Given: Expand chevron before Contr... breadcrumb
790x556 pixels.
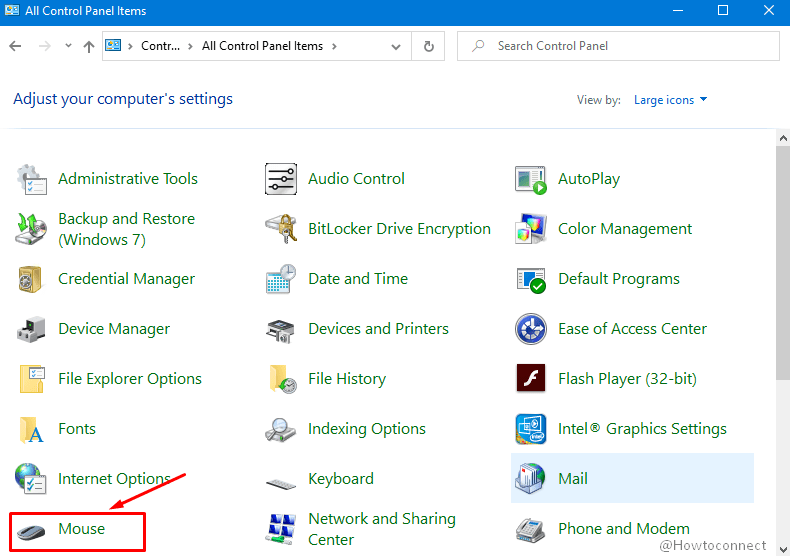Looking at the screenshot, I should 130,46.
